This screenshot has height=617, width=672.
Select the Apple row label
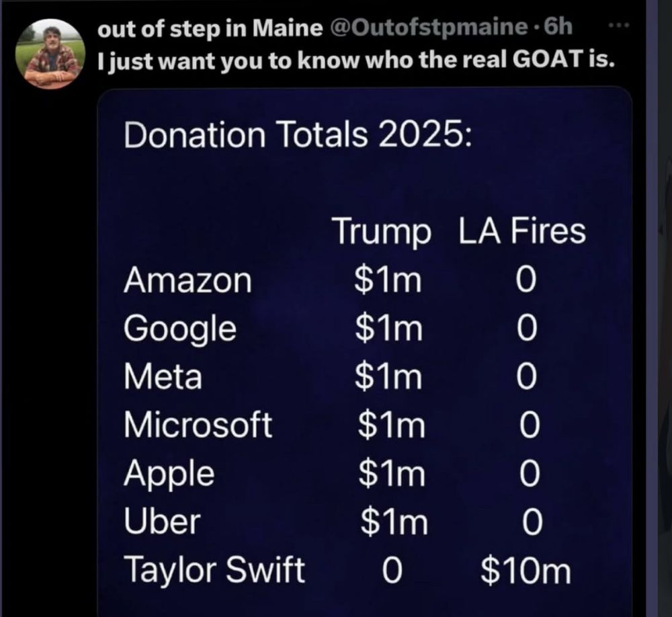pyautogui.click(x=169, y=475)
